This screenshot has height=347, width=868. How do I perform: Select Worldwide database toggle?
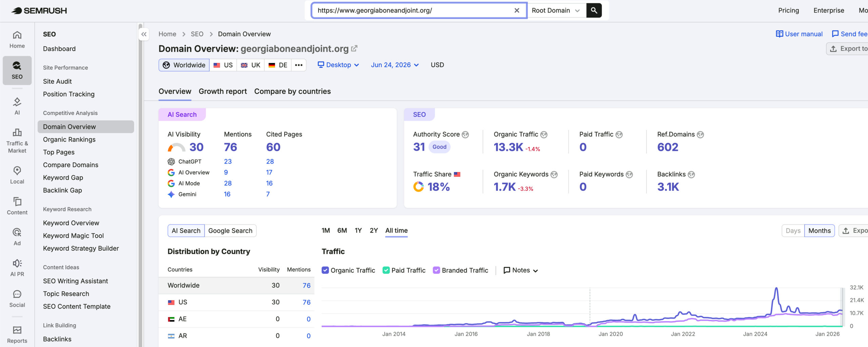[x=184, y=65]
